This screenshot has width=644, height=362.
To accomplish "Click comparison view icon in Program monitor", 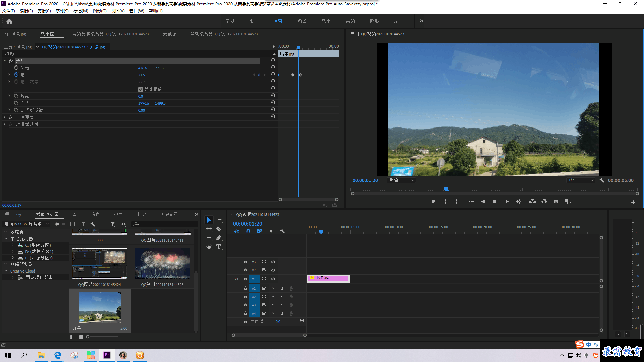I will point(568,202).
